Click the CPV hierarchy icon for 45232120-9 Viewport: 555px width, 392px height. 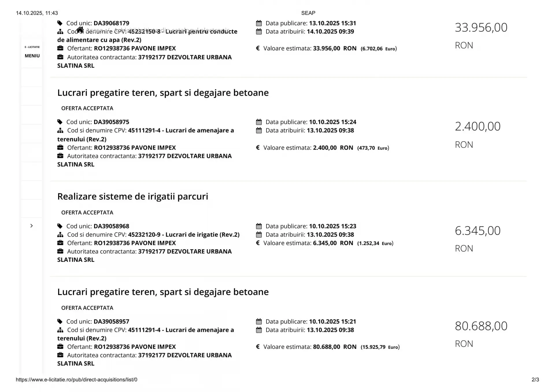click(60, 235)
